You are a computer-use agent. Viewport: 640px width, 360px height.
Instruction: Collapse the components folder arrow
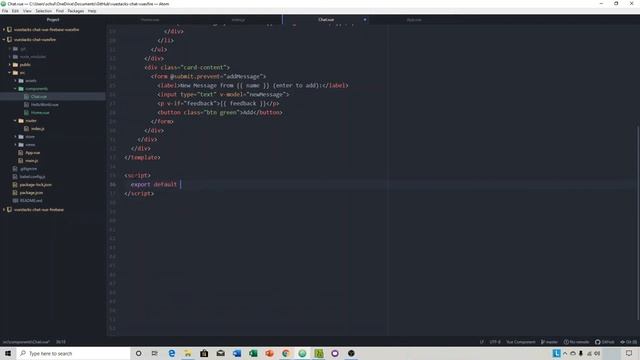tap(16, 89)
